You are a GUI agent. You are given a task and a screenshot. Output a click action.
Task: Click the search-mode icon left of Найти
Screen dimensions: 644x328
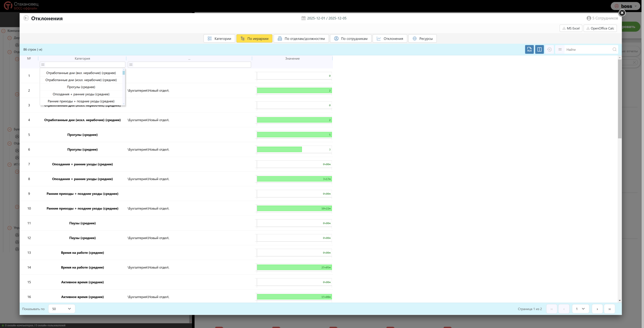pos(560,50)
